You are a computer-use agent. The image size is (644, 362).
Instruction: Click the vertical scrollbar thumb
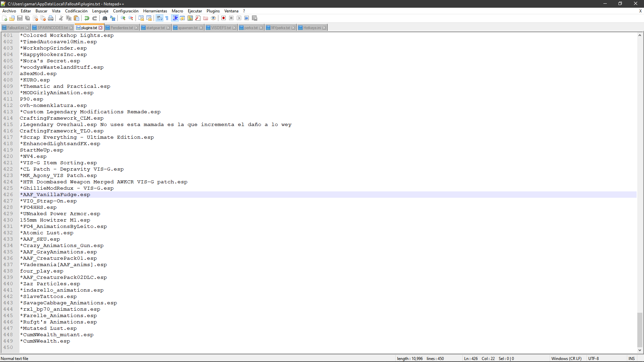[x=640, y=330]
